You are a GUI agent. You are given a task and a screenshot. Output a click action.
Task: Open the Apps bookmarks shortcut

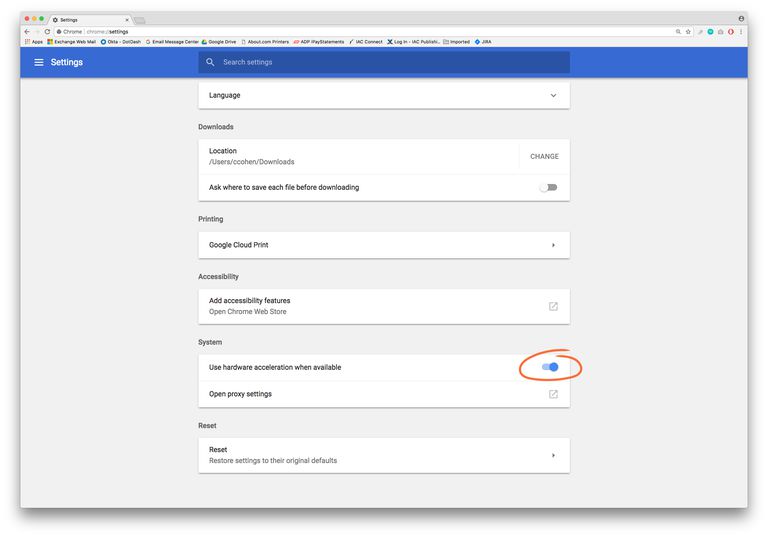click(x=33, y=42)
